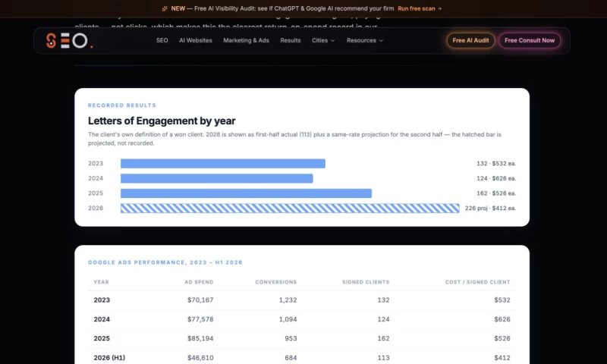Click the Run free scan link

pyautogui.click(x=420, y=8)
